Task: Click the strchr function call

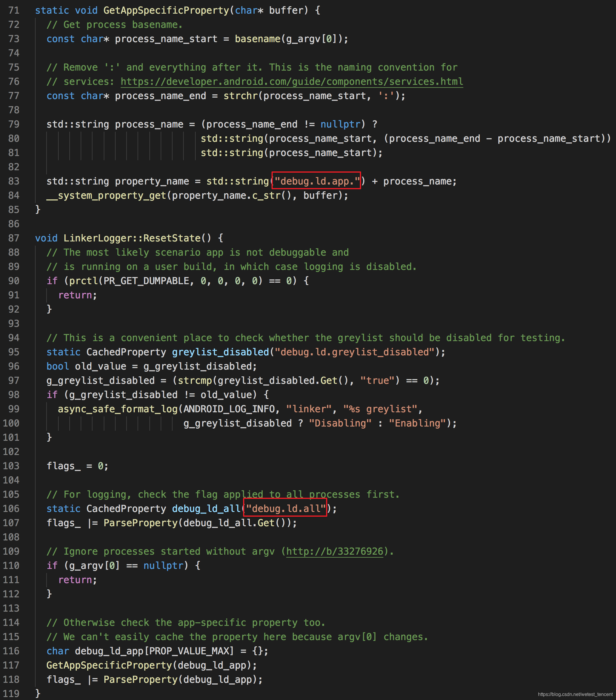Action: point(240,96)
